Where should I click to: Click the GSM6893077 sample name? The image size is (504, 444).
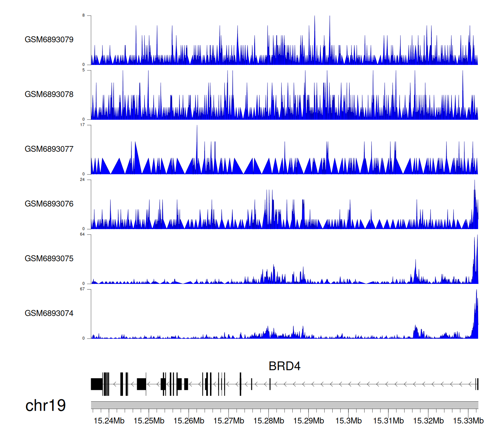(x=49, y=149)
